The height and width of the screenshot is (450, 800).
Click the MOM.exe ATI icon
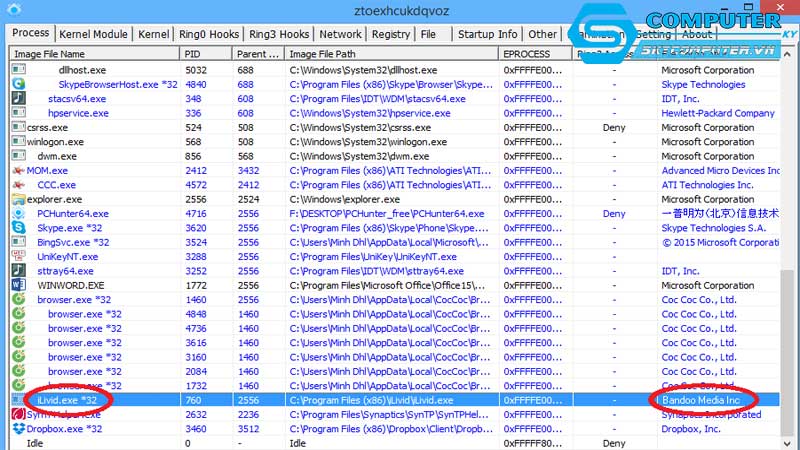tap(18, 170)
